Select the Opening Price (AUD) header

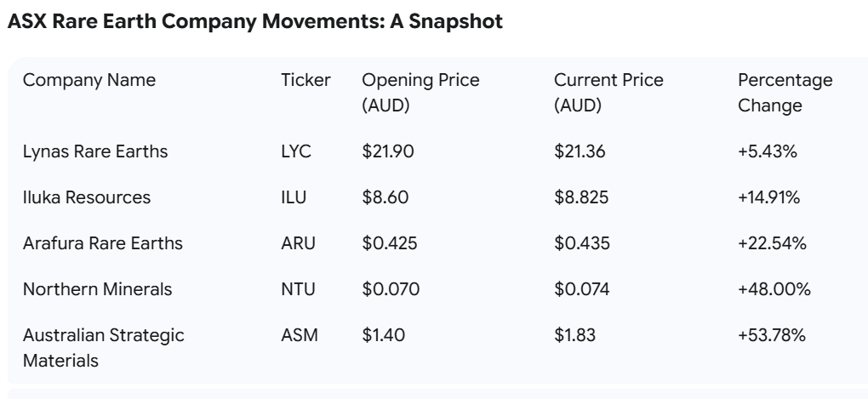pyautogui.click(x=420, y=93)
